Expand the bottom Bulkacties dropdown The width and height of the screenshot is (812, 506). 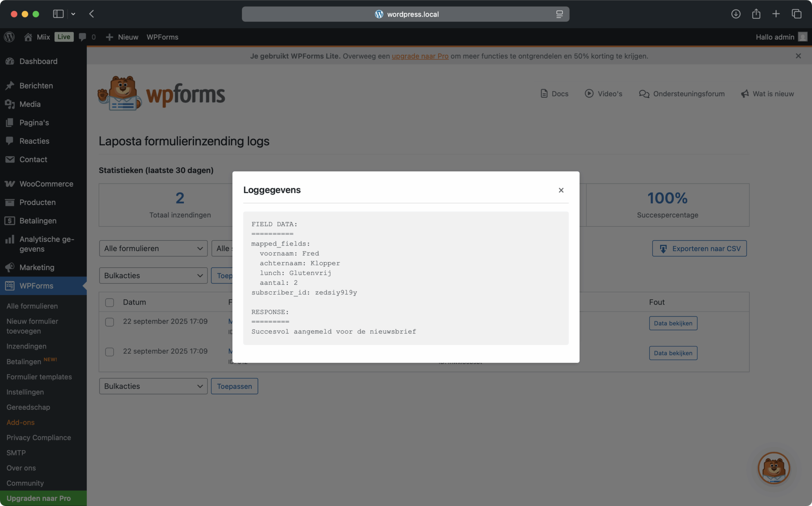tap(153, 386)
